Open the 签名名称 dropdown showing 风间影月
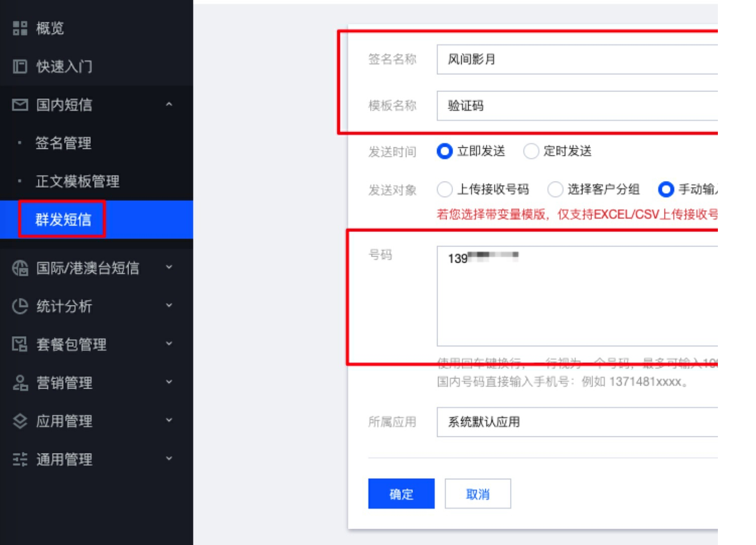Screen dimensions: 756x545 pos(577,60)
